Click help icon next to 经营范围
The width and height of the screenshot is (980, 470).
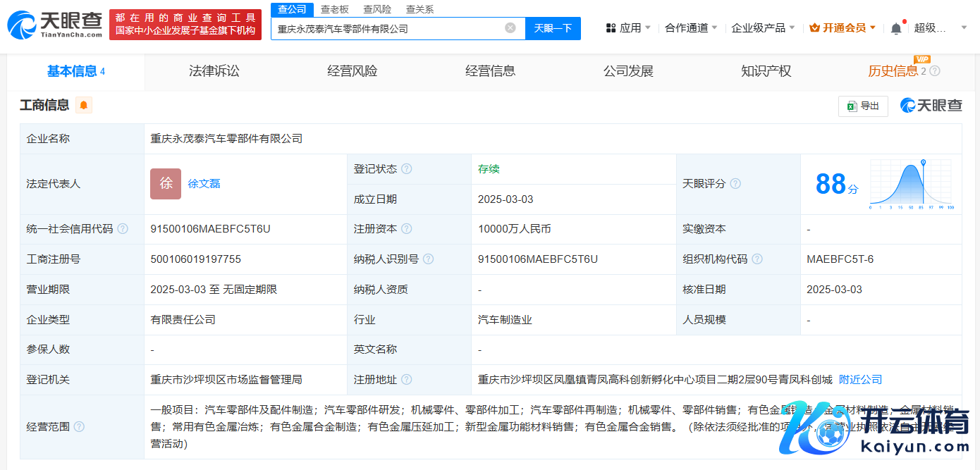click(x=79, y=426)
